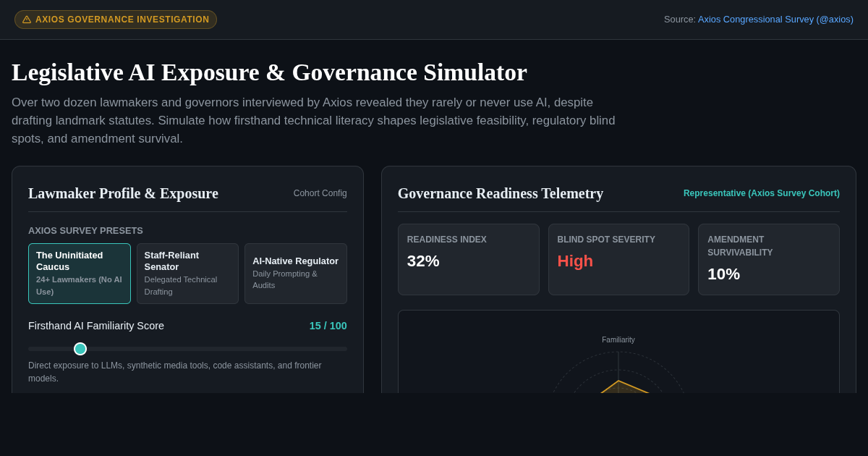The height and width of the screenshot is (456, 868).
Task: Click the Cohort Config label
Action: [320, 193]
